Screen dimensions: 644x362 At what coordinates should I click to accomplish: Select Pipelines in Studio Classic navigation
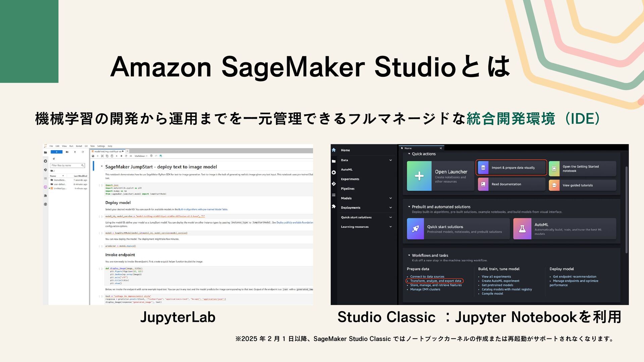(x=347, y=189)
